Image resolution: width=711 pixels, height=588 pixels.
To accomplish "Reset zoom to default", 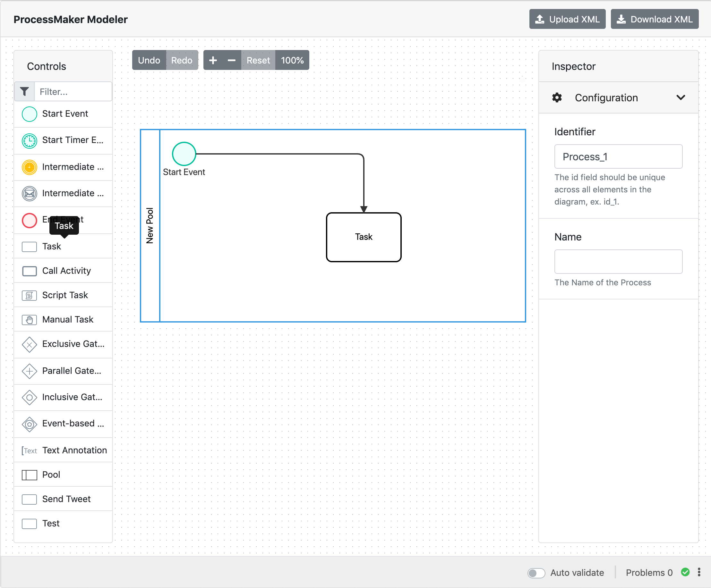I will click(x=258, y=60).
